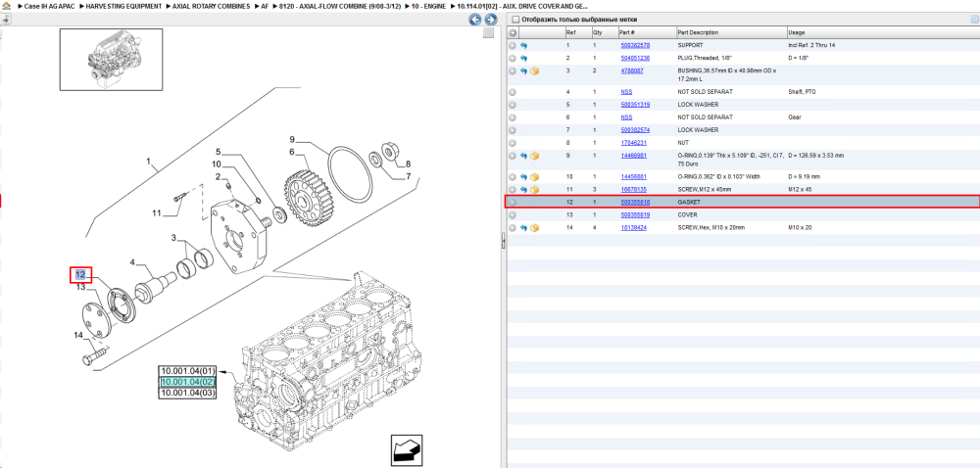Open the AF breadcrumb level
Viewport: 980px width, 468px height.
tap(265, 6)
